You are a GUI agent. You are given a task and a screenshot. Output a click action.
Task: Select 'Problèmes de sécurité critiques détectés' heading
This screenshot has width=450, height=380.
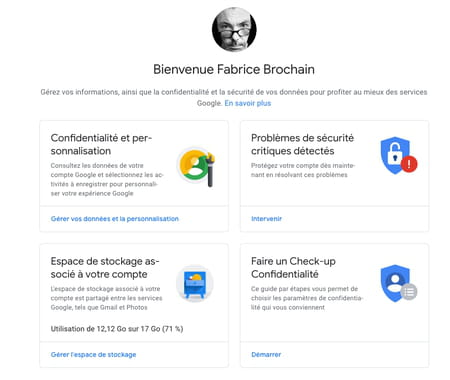(302, 144)
